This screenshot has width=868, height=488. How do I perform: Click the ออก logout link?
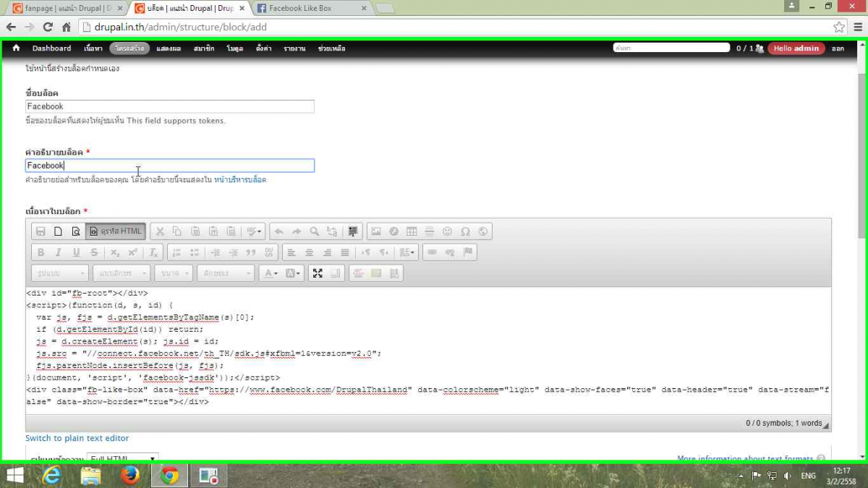(838, 48)
